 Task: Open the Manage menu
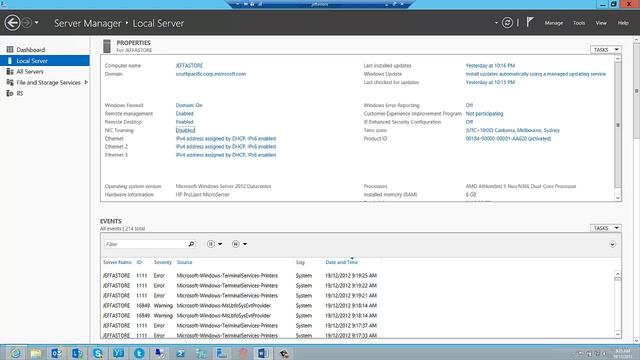553,23
